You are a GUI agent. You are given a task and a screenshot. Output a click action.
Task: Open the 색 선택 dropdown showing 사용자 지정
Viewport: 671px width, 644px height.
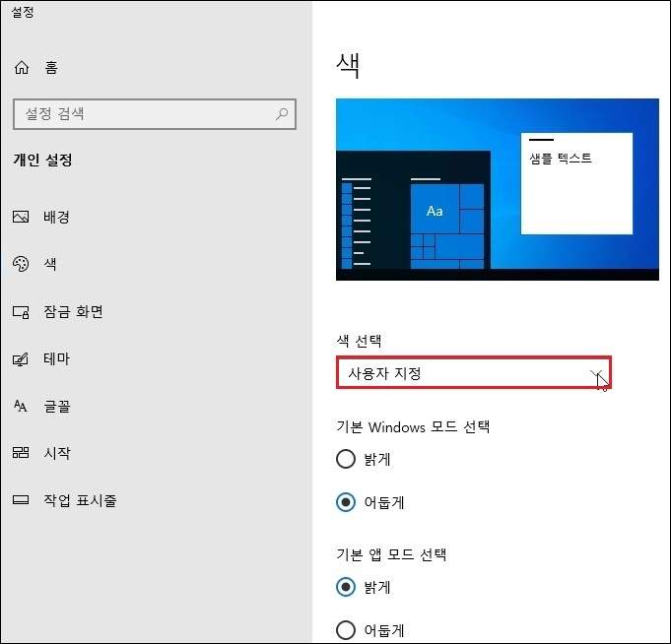click(x=474, y=373)
